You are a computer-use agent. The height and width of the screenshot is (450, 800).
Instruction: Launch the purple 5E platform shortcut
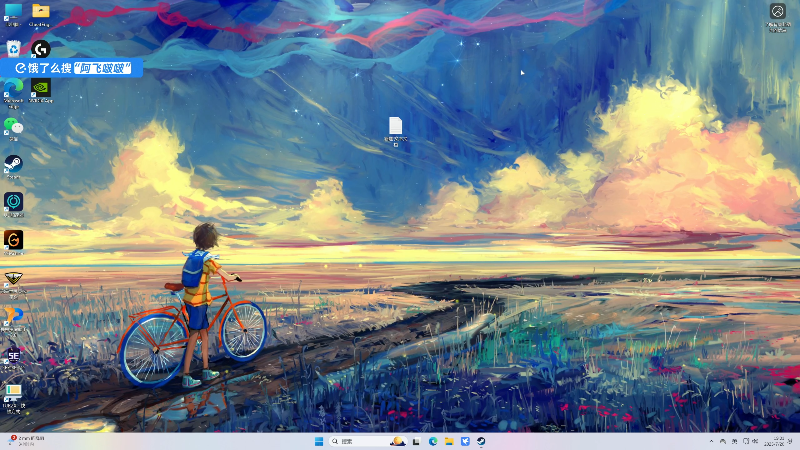(x=13, y=359)
